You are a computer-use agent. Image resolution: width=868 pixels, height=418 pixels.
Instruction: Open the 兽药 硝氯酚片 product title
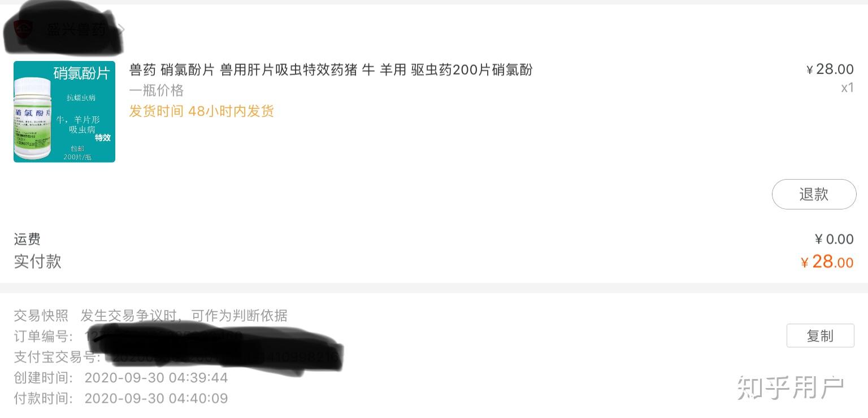tap(331, 70)
